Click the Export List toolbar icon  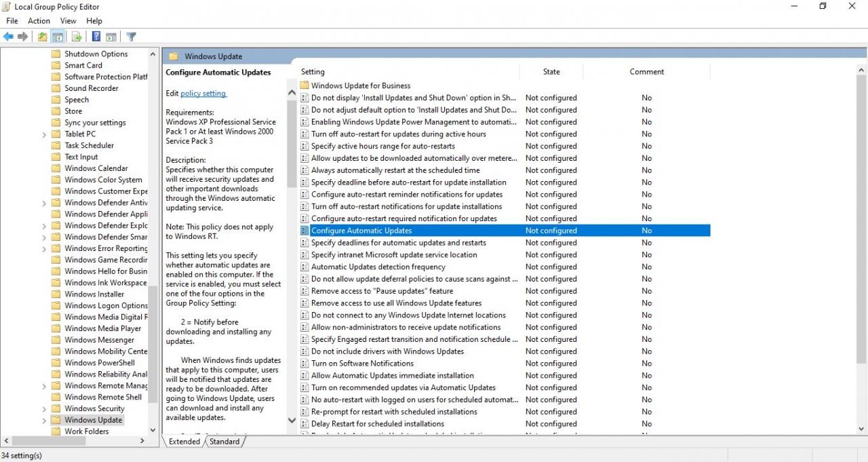(x=77, y=37)
